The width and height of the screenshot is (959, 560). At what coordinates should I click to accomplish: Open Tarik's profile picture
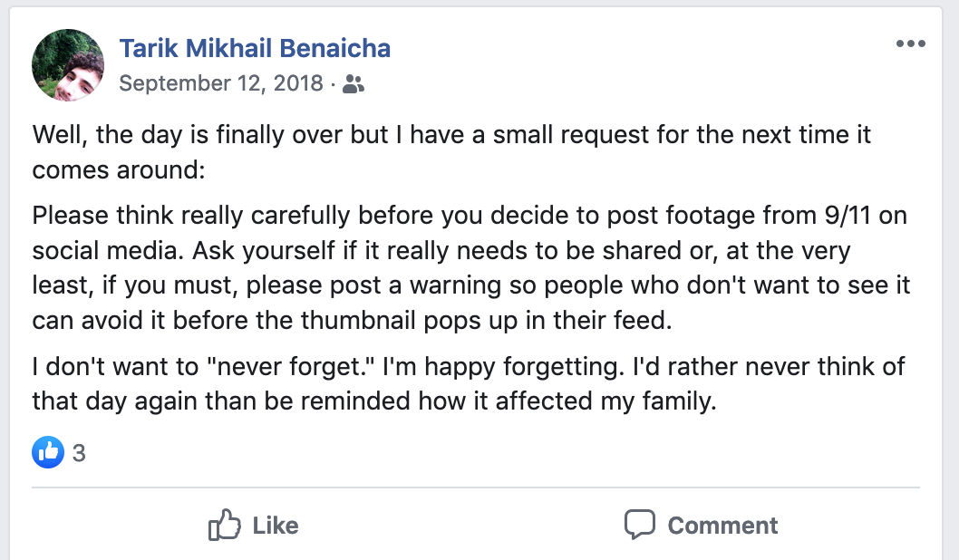tap(67, 64)
